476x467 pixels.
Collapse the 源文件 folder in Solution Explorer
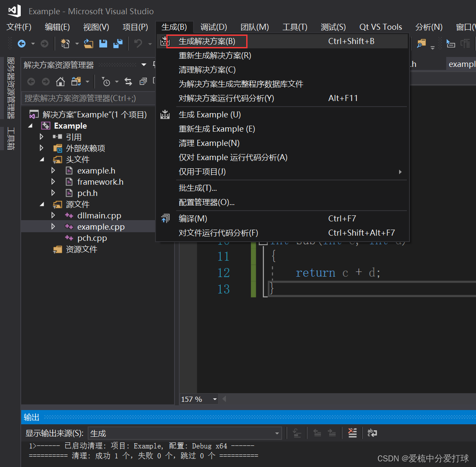pos(41,204)
